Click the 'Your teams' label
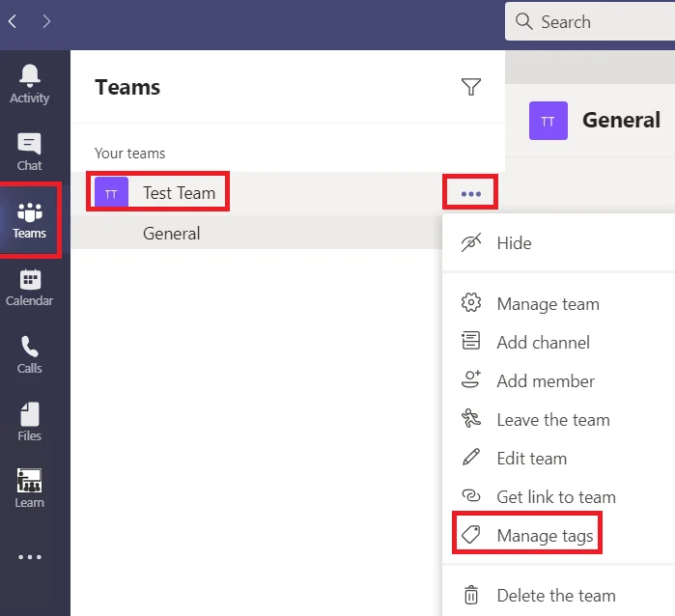The width and height of the screenshot is (675, 616). coord(130,154)
